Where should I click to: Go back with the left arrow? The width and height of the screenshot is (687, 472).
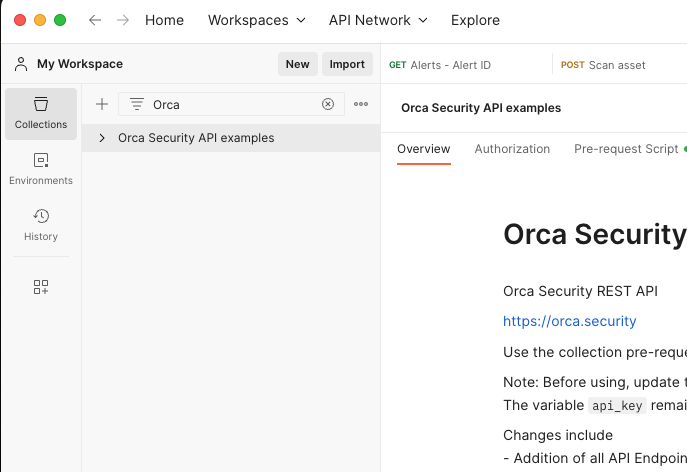[x=95, y=20]
